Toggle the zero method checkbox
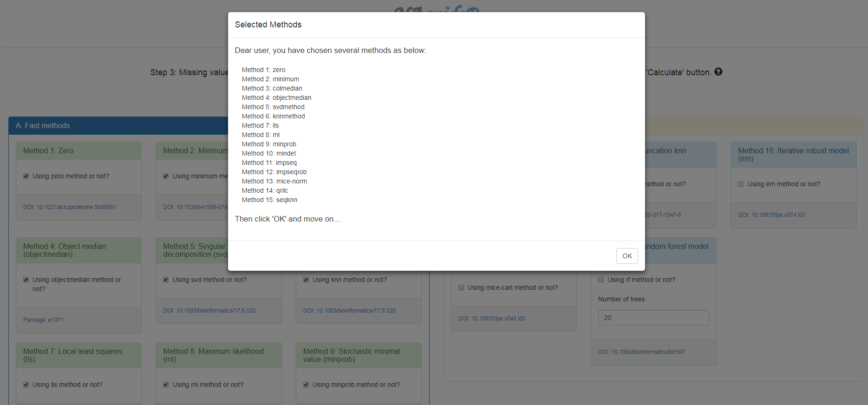Screen dimensions: 868x405 pos(26,176)
